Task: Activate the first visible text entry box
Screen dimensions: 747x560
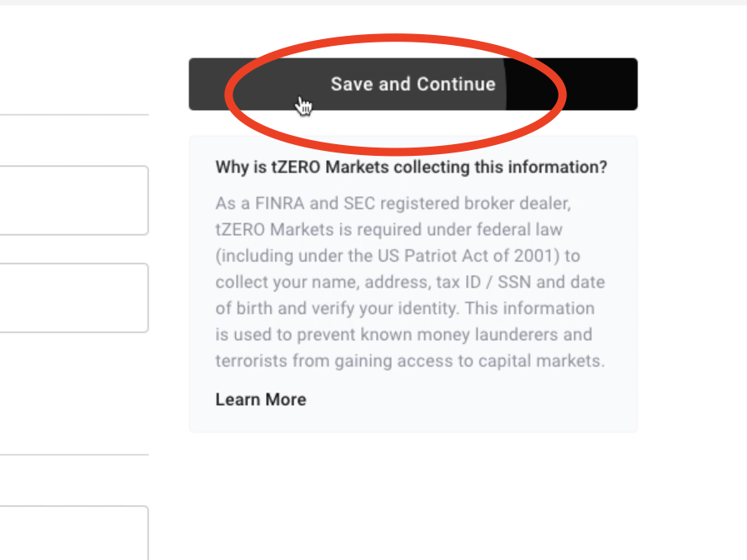Action: tap(71, 200)
